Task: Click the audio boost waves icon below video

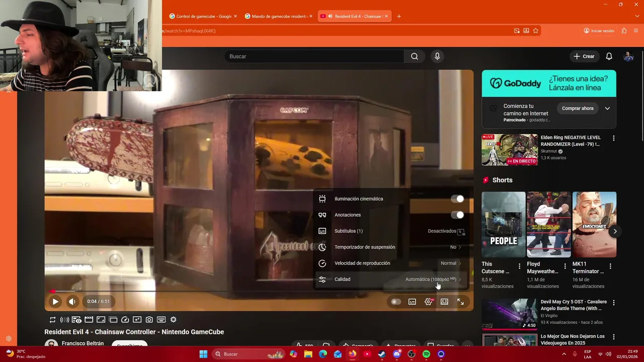Action: point(64,319)
